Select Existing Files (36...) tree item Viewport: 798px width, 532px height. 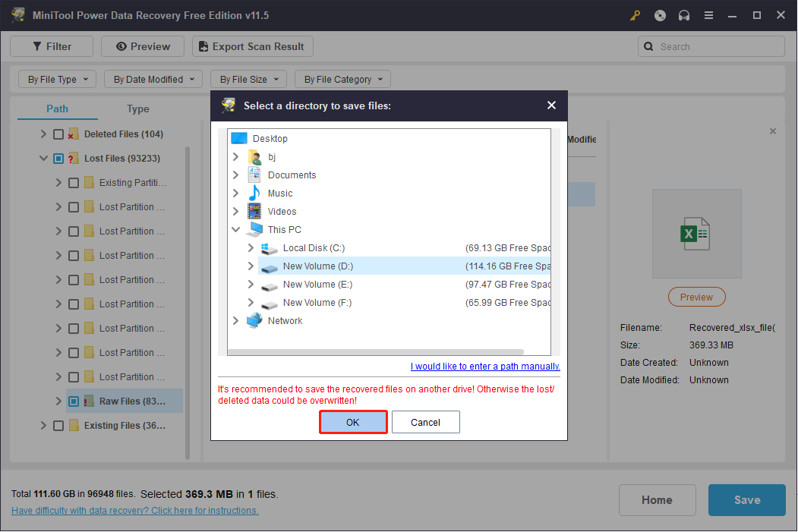(125, 426)
